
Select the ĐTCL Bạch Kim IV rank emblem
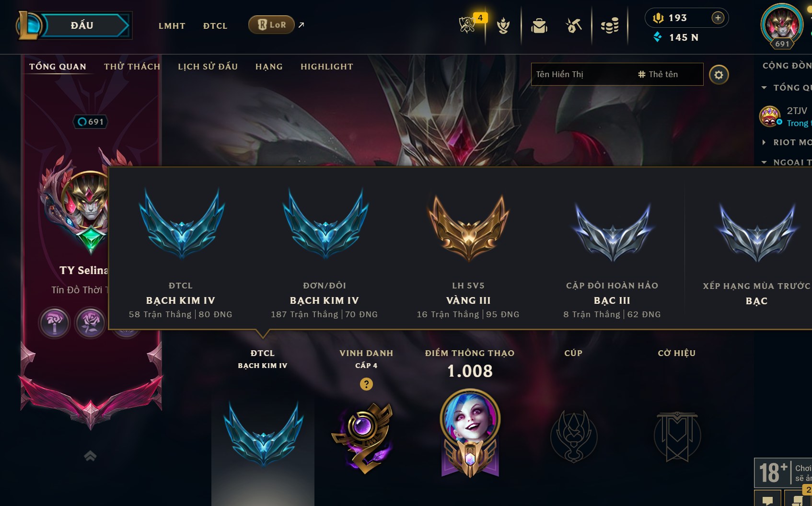click(263, 434)
